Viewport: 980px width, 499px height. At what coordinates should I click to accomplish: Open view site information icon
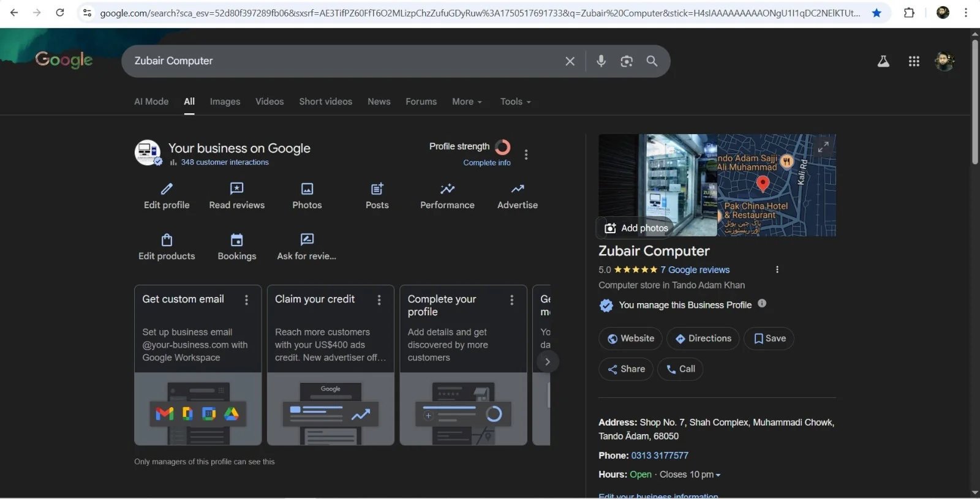88,13
